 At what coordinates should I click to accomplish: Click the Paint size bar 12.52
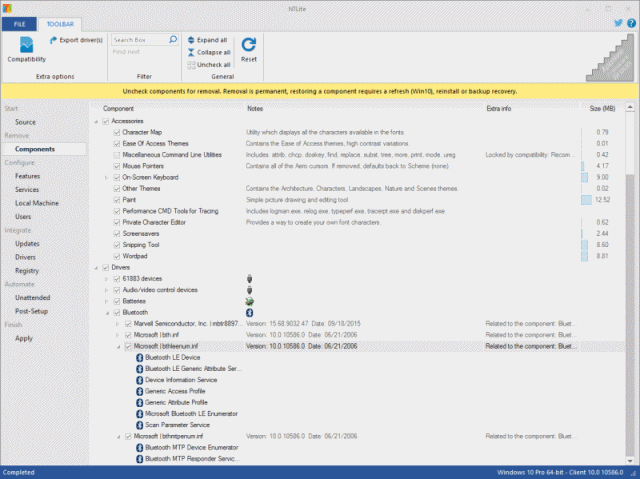click(x=586, y=200)
